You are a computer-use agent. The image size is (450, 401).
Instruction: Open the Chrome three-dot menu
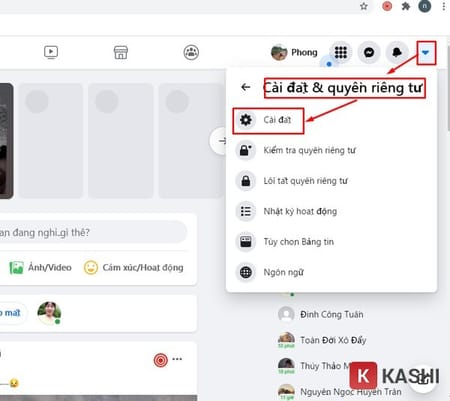pos(444,6)
